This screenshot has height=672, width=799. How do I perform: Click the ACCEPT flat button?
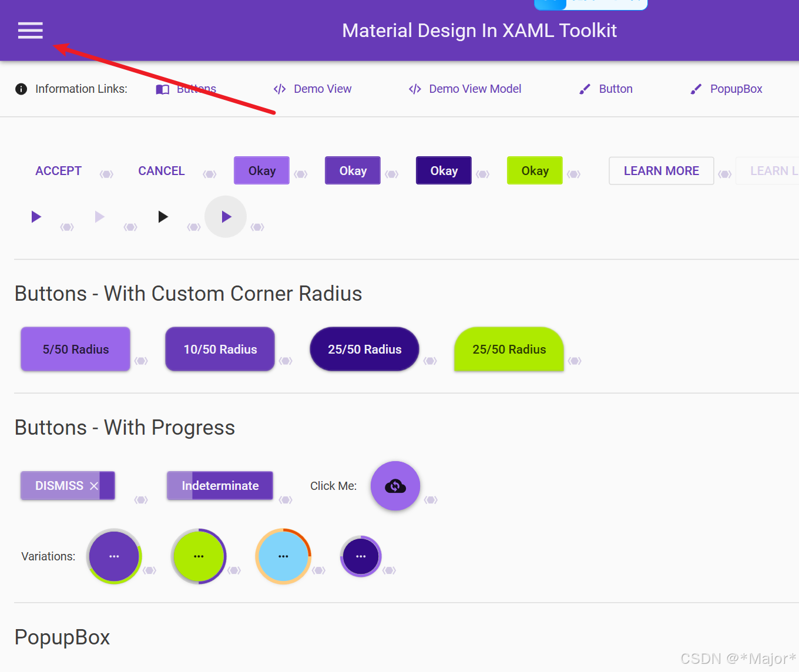58,171
